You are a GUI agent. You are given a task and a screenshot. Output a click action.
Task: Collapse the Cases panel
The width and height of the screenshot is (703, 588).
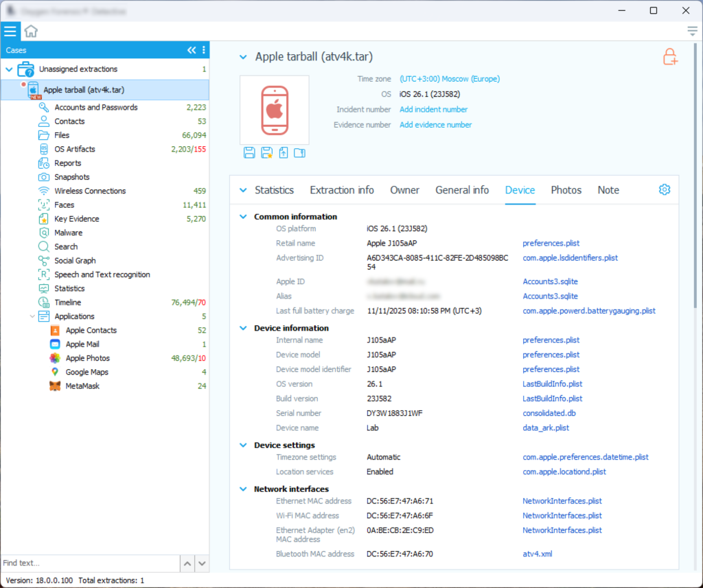[192, 50]
